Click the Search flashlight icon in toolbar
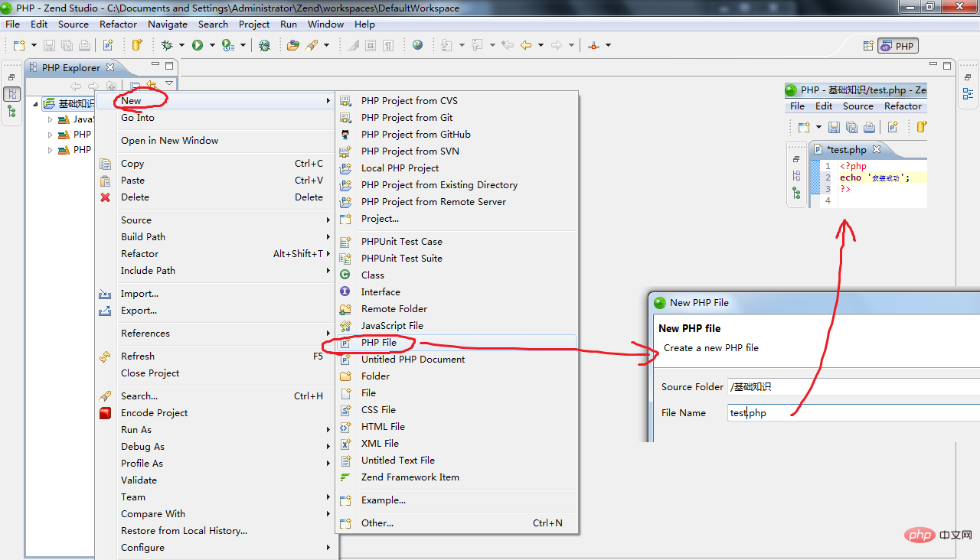Viewport: 980px width, 560px height. pyautogui.click(x=312, y=45)
